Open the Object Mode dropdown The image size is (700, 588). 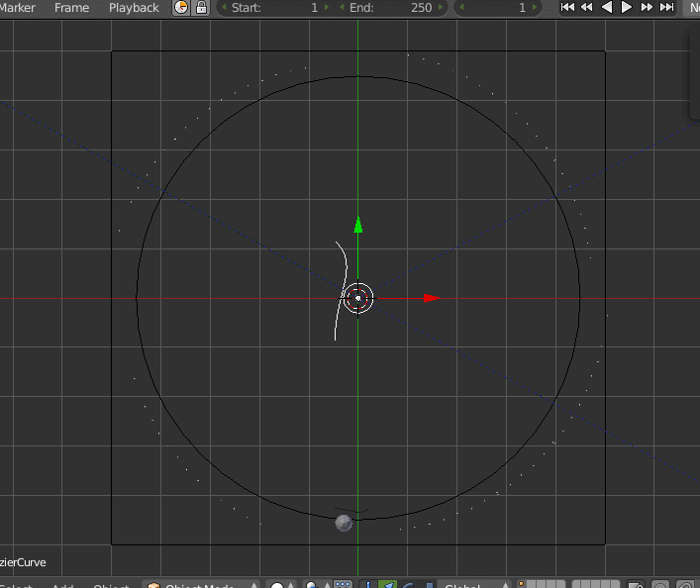point(202,585)
